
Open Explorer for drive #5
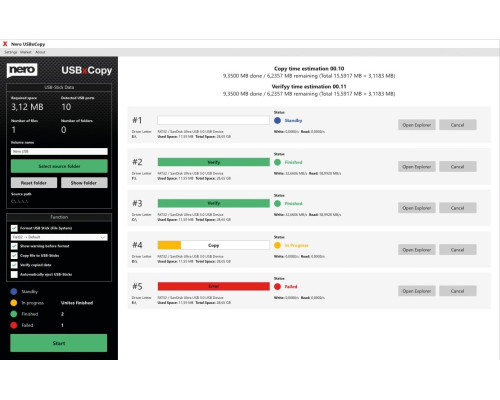(x=417, y=291)
